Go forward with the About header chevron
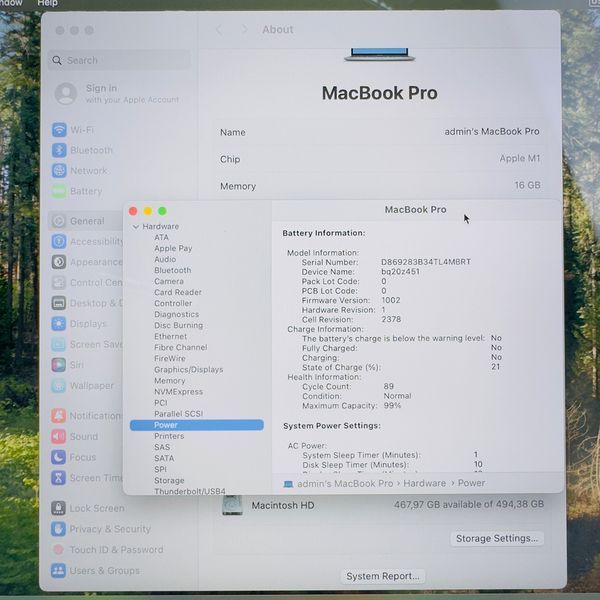The width and height of the screenshot is (600, 600). tap(245, 29)
